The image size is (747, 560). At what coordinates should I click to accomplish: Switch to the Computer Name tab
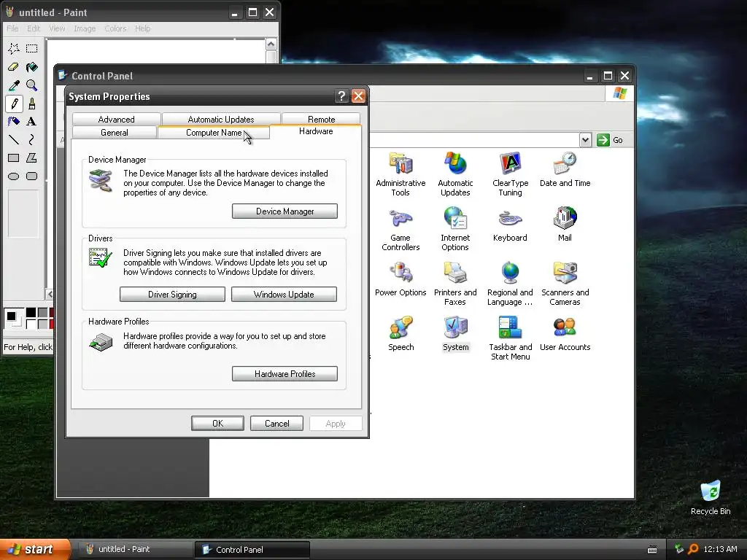214,133
